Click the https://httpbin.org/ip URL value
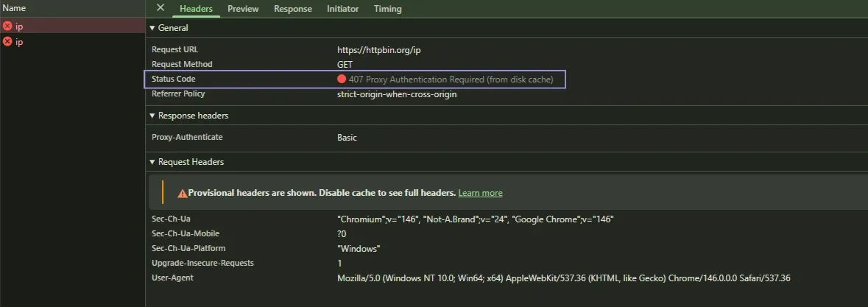This screenshot has height=307, width=868. click(379, 50)
